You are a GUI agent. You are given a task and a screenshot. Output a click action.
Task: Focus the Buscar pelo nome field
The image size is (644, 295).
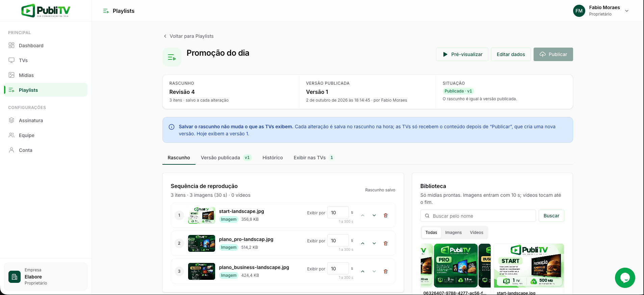(478, 216)
